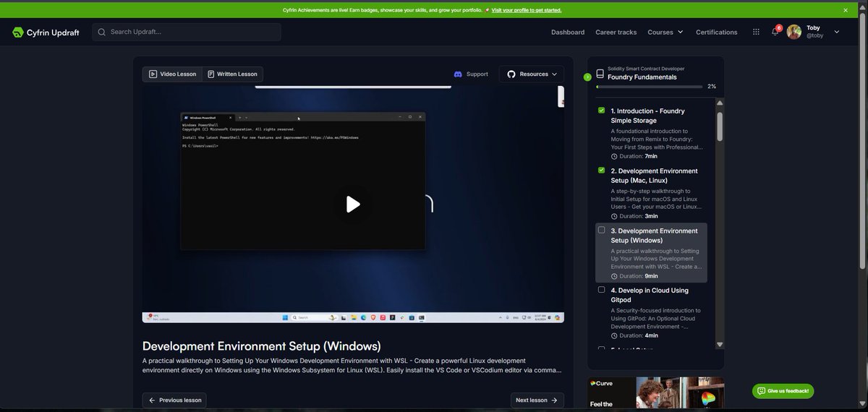Click the Solidity Smart Contract Developer label
The image size is (868, 412).
coord(646,69)
